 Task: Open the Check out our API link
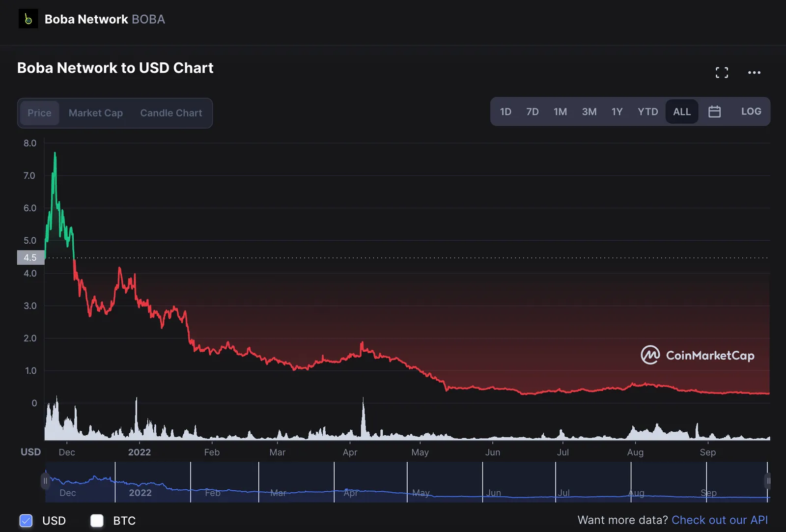coord(719,520)
